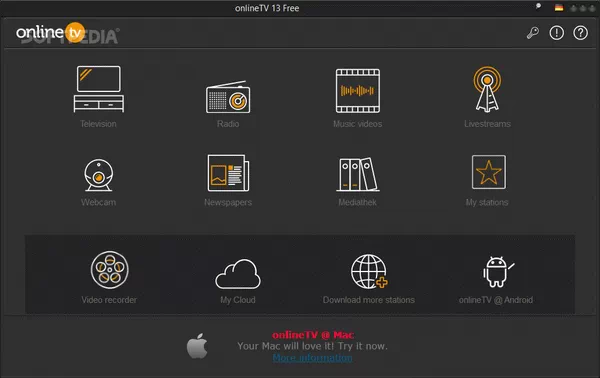
Task: Follow the More information link
Action: pos(312,358)
